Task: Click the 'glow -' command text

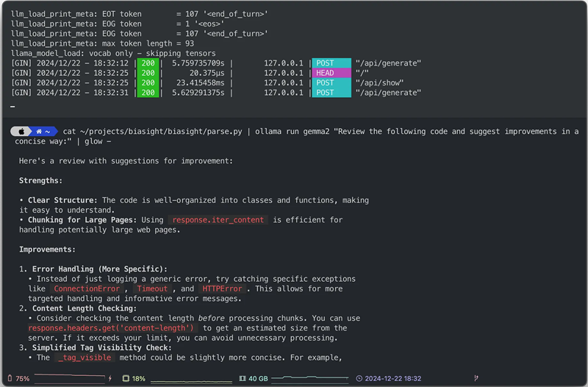Action: tap(98, 141)
